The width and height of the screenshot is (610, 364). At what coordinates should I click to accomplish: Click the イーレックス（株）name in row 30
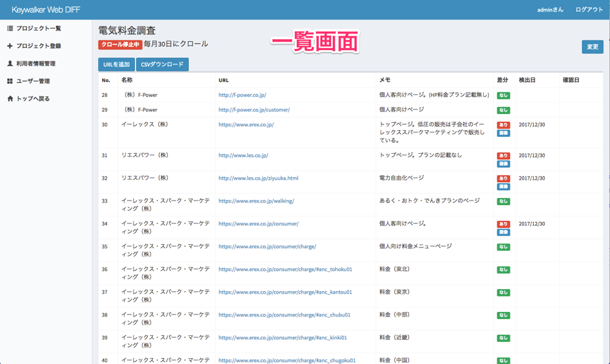[x=145, y=124]
